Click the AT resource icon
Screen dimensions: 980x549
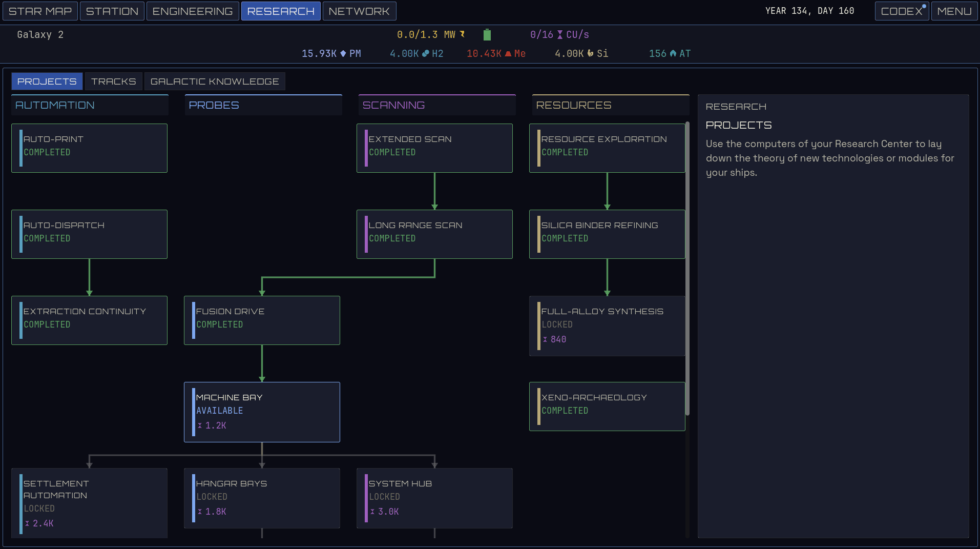[x=673, y=53]
